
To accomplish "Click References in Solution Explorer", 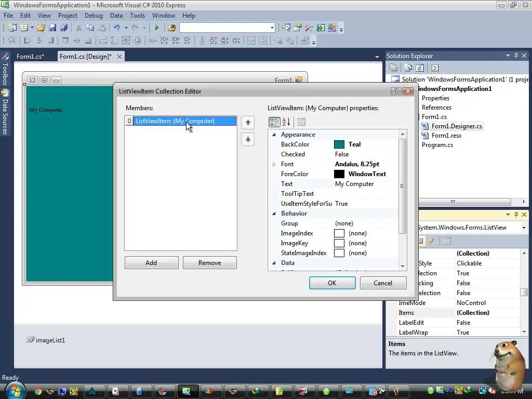I will (x=436, y=108).
